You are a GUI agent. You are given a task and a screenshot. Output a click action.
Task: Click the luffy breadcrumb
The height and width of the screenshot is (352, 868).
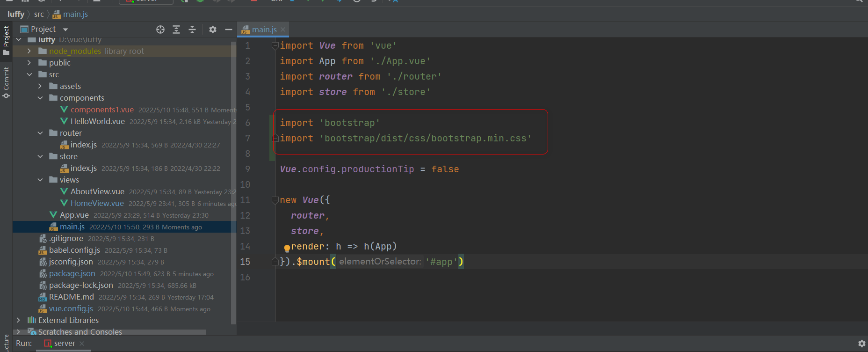pos(16,14)
